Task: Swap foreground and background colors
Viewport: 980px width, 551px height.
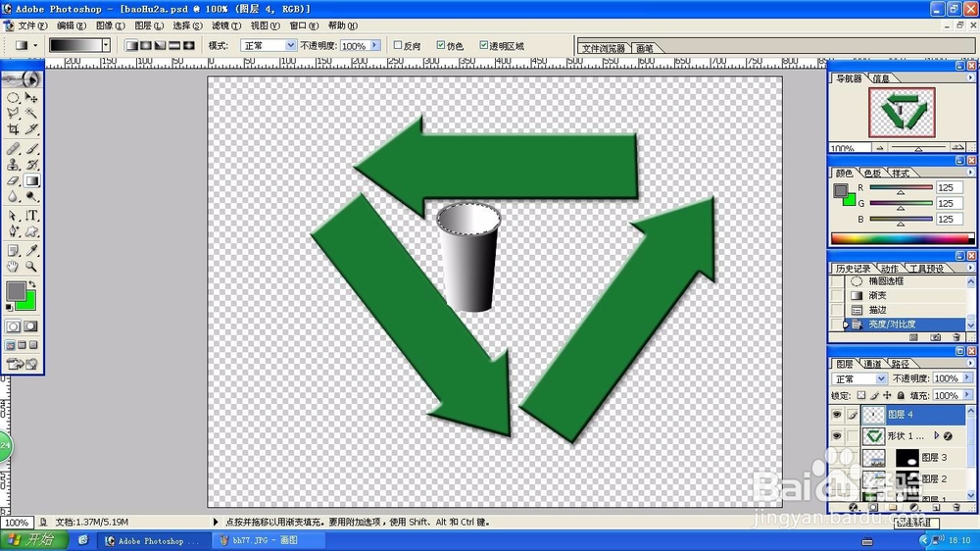Action: pyautogui.click(x=32, y=284)
